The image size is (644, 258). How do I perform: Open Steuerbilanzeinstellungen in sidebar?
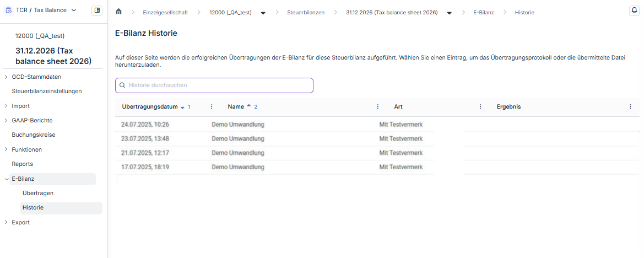tap(47, 91)
